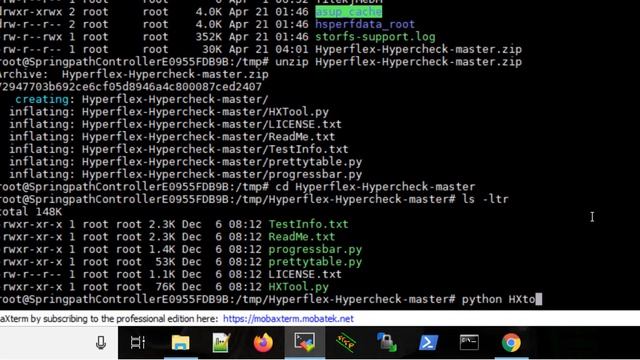The height and width of the screenshot is (360, 640).
Task: Click storfs-support.log file name
Action: [375, 37]
